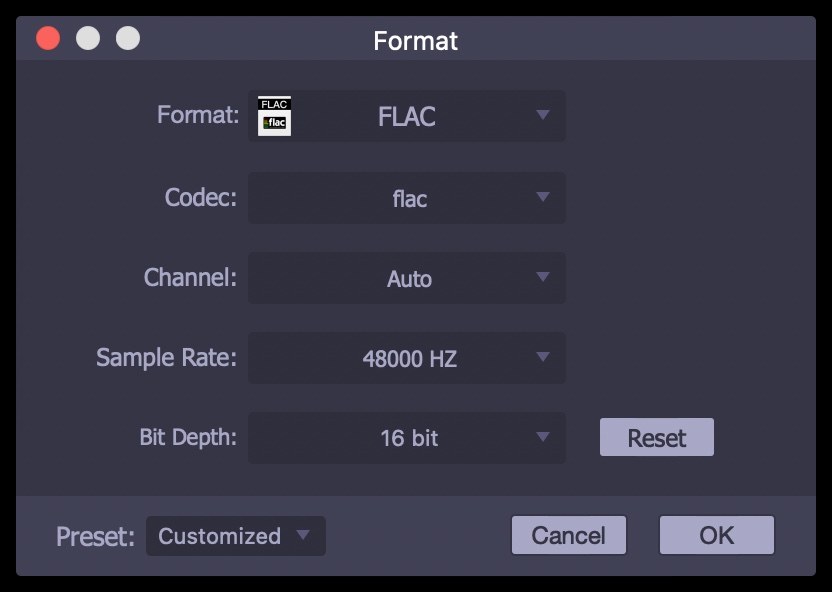Cancel the Format dialog
832x592 pixels.
pos(569,535)
